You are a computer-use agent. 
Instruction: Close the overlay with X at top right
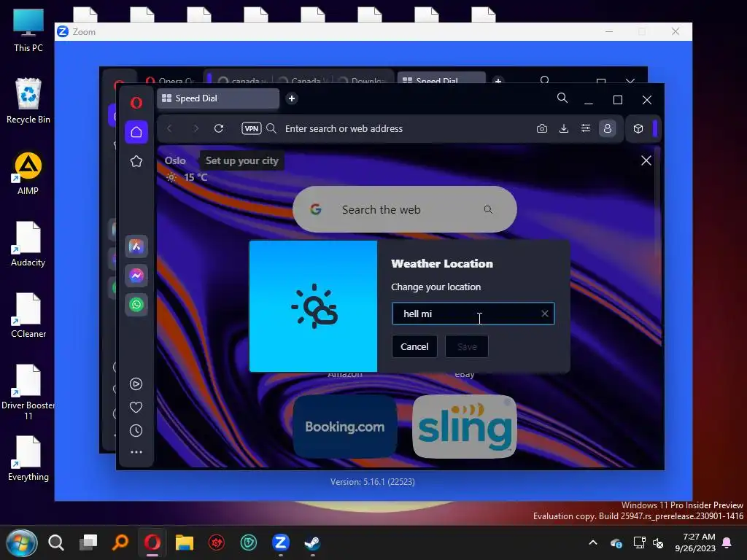click(646, 160)
